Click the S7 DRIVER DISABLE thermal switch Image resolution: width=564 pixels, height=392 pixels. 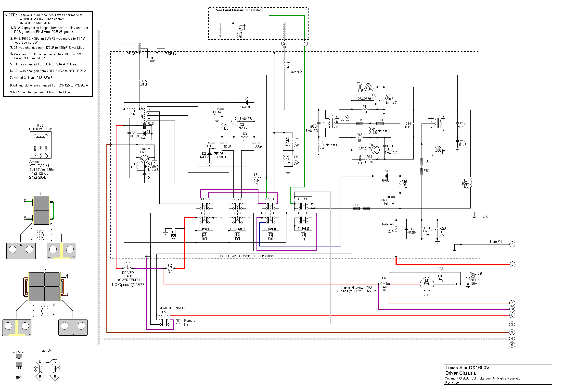pos(128,268)
